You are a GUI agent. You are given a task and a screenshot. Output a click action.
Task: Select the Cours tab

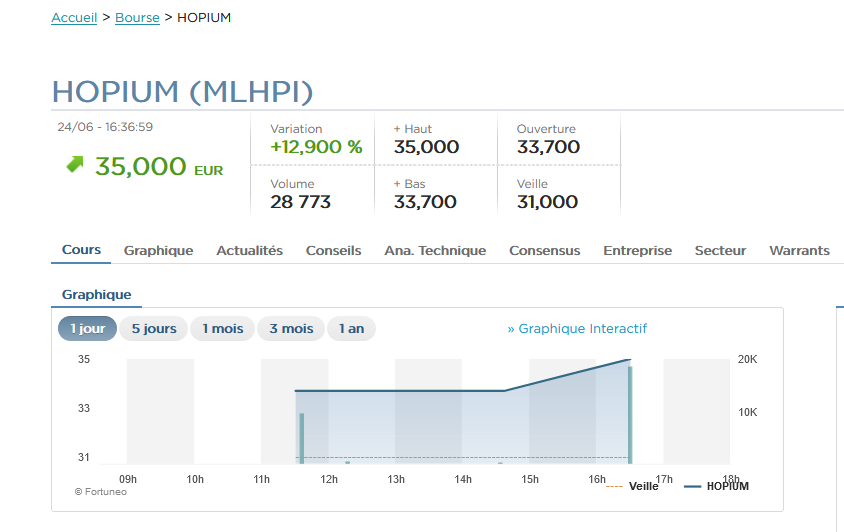tap(81, 250)
